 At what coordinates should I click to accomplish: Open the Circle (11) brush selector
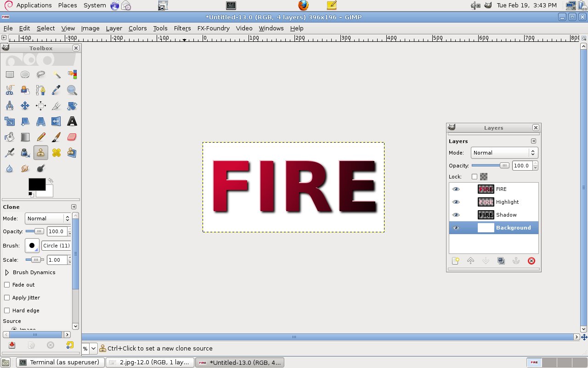pos(56,245)
